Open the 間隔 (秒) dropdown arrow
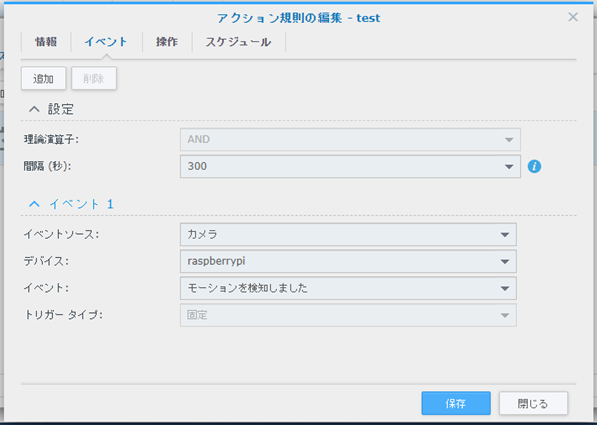Viewport: 597px width, 425px height. click(x=509, y=166)
